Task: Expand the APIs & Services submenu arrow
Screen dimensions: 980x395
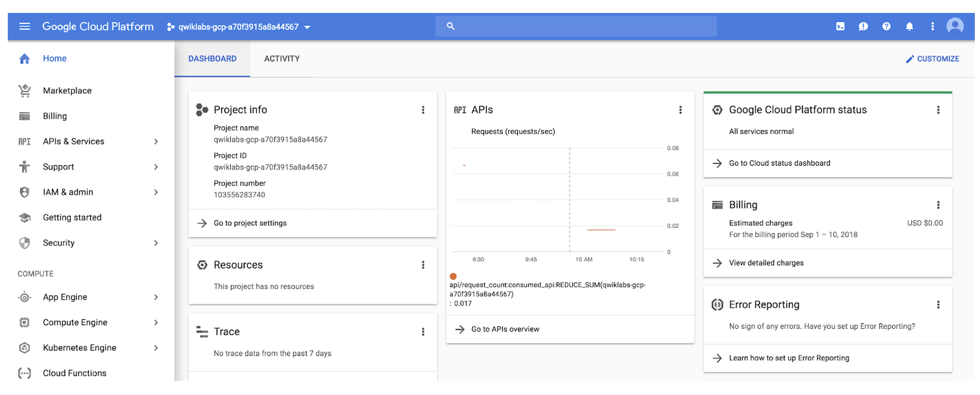Action: (156, 142)
